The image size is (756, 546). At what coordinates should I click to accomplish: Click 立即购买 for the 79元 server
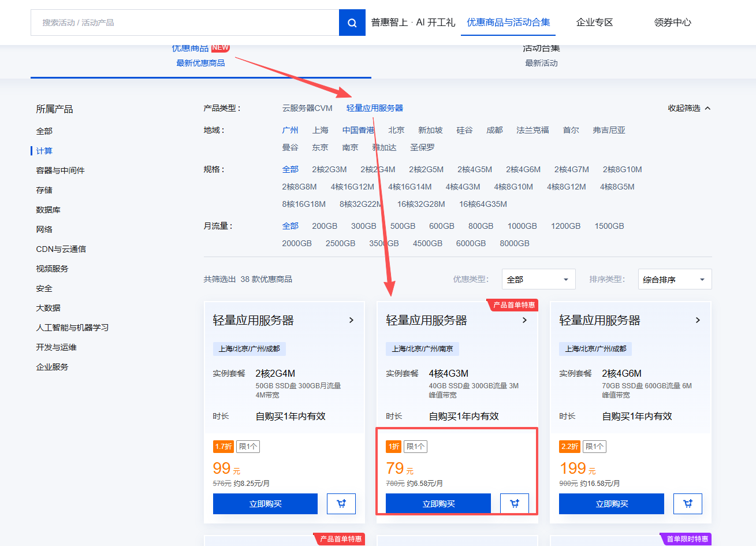438,504
